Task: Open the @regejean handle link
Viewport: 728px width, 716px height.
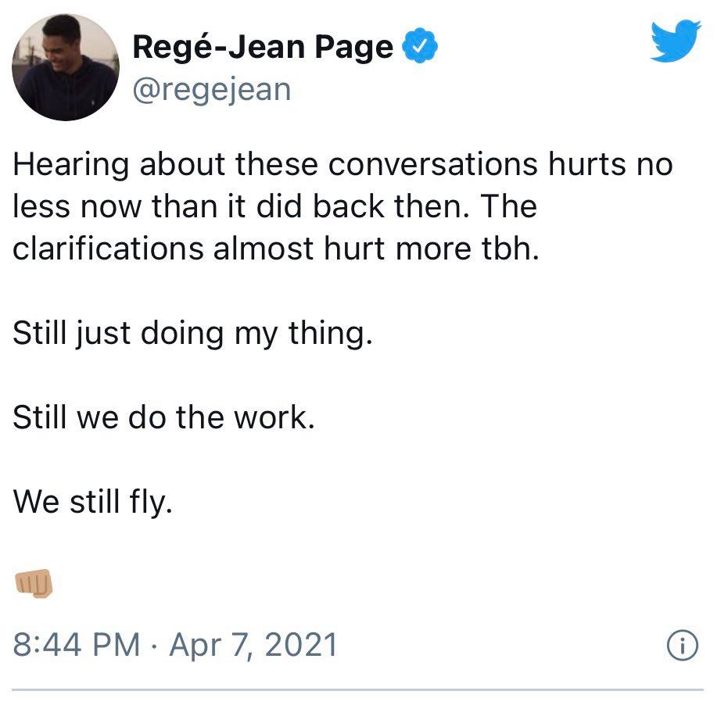Action: pyautogui.click(x=212, y=90)
